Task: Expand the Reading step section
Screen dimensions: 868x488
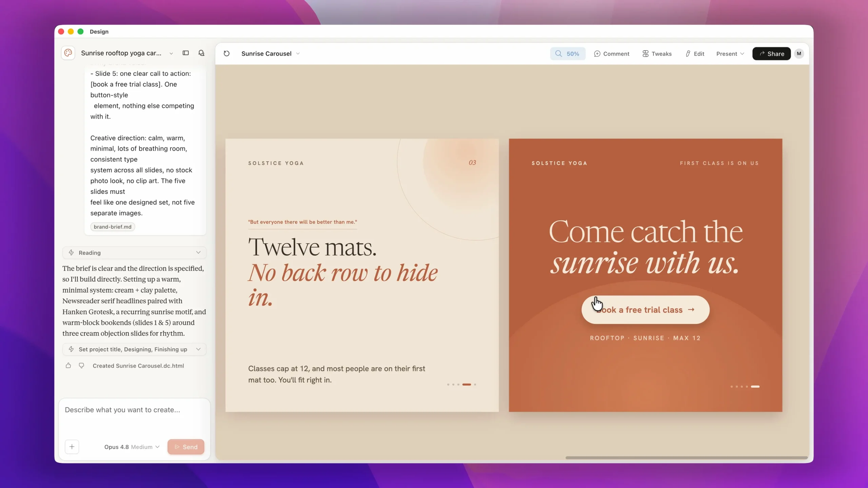Action: [134, 252]
